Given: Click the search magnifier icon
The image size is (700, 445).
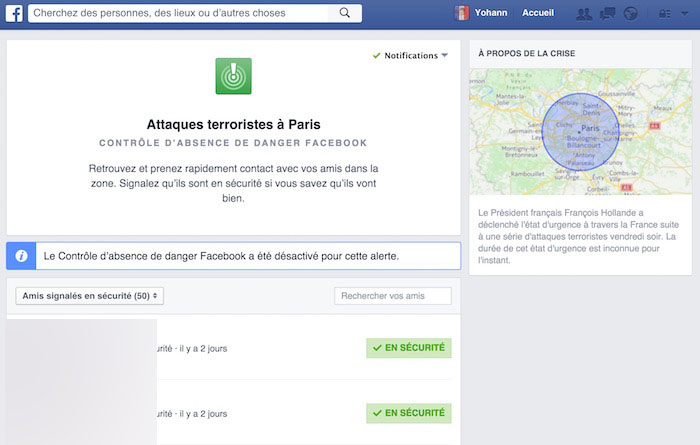Looking at the screenshot, I should pyautogui.click(x=345, y=13).
